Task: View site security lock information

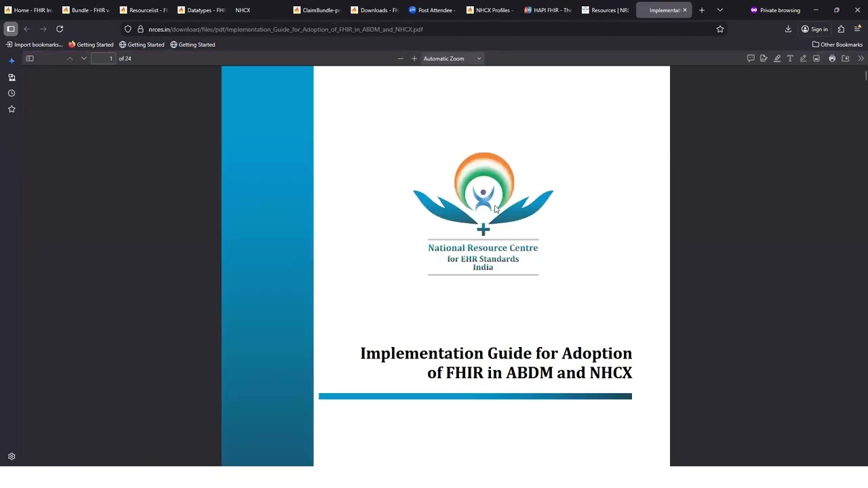Action: tap(140, 29)
